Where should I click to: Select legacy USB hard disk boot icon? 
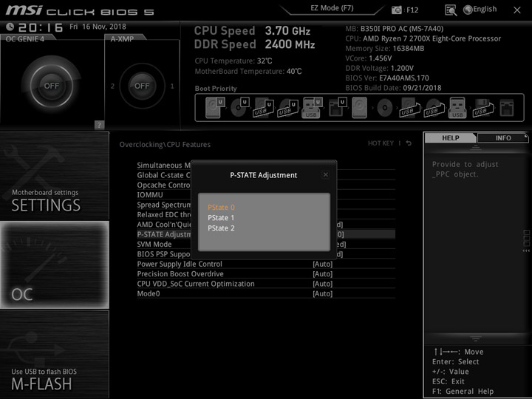409,108
